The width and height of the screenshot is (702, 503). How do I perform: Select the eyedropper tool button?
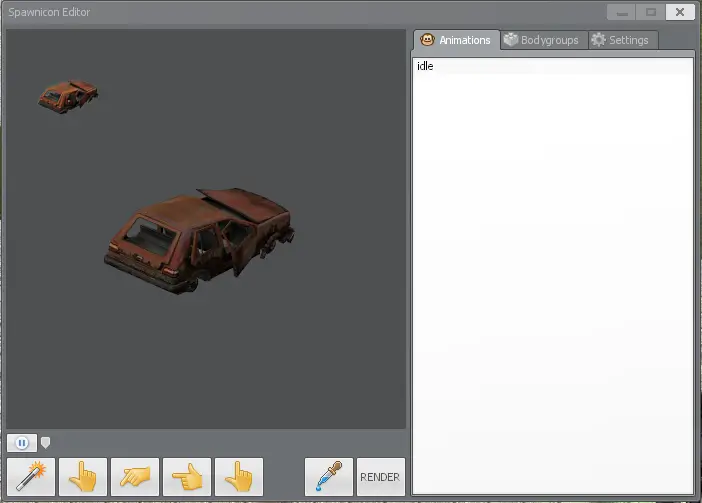click(x=329, y=477)
